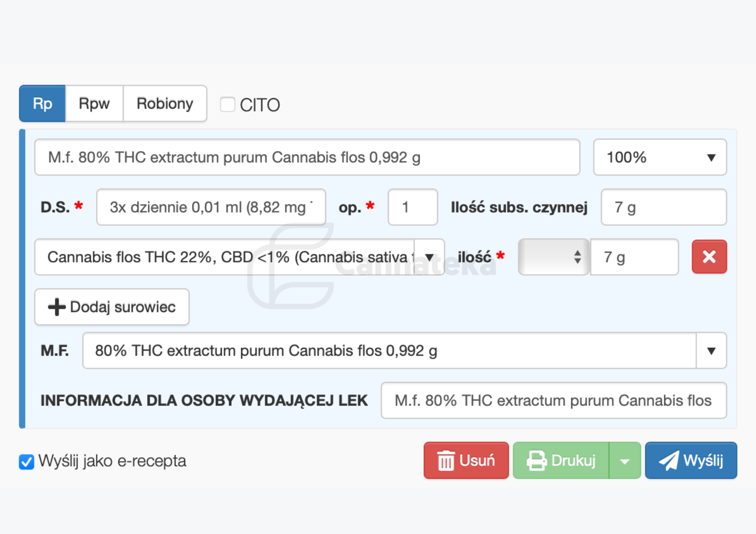The height and width of the screenshot is (534, 756).
Task: Click the pharmacist information input field
Action: 553,400
